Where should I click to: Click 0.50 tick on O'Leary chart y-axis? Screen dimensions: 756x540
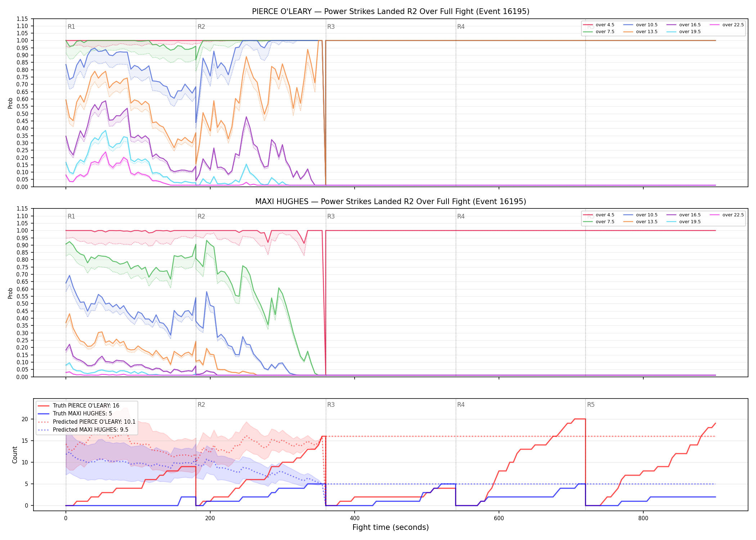pyautogui.click(x=22, y=114)
